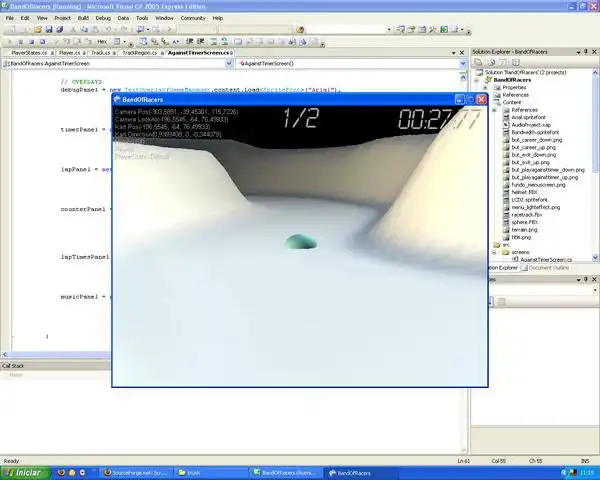Select Bandwidth.spritefont file
The width and height of the screenshot is (600, 480).
535,132
